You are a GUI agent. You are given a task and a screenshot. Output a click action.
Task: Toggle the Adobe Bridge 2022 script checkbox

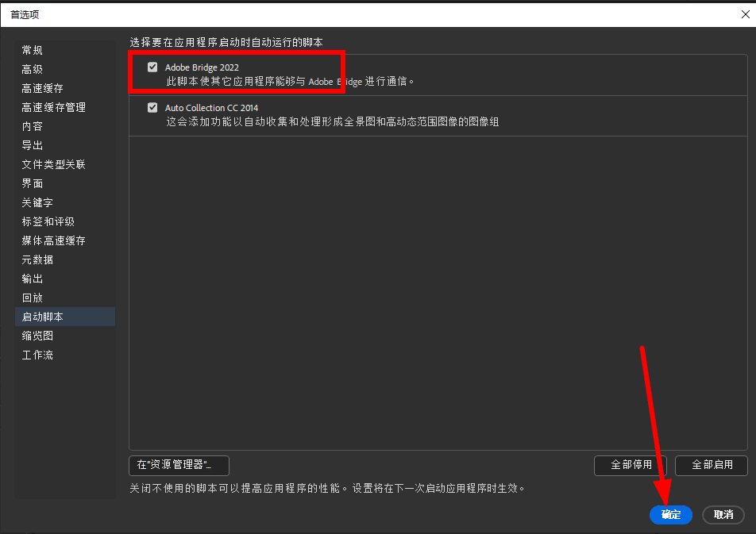pos(152,67)
